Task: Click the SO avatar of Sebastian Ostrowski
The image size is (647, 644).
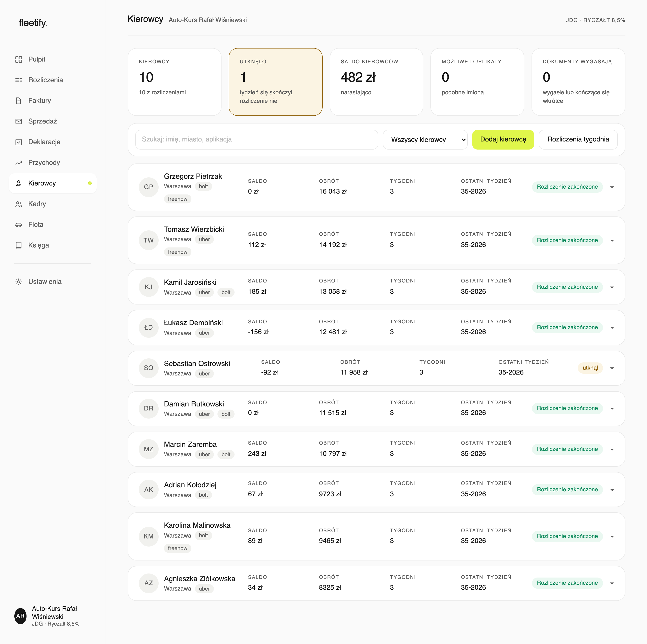Action: pyautogui.click(x=149, y=368)
